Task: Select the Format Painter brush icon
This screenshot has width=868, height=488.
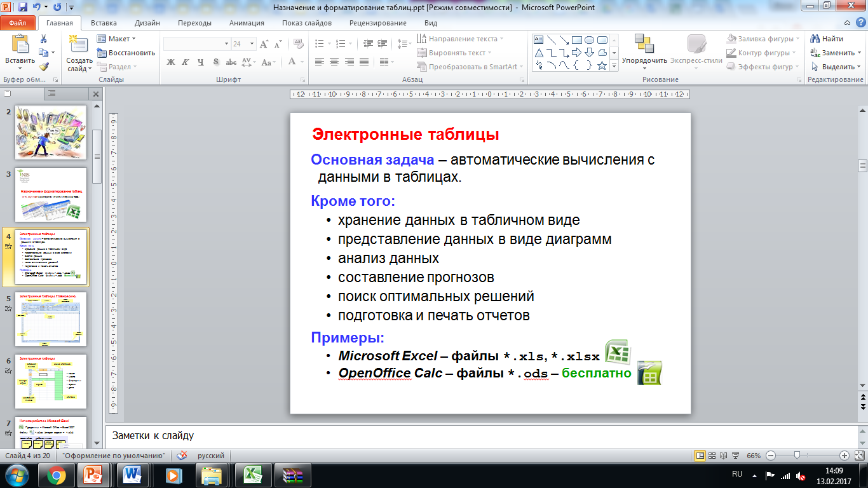Action: (44, 66)
